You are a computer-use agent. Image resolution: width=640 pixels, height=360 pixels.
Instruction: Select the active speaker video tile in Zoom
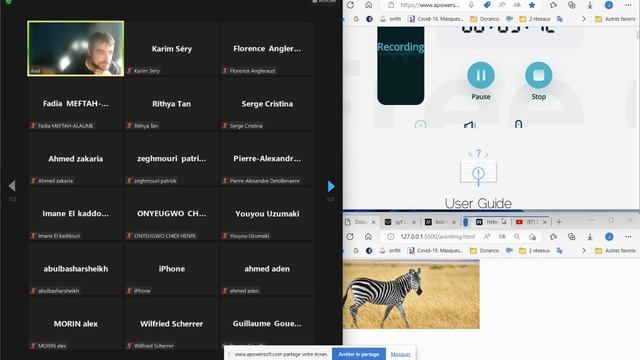[76, 49]
